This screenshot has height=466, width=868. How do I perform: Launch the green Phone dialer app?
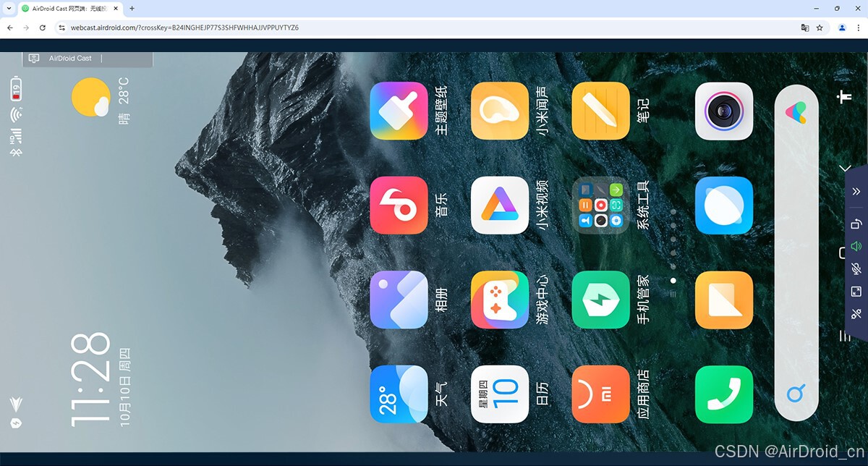[x=724, y=394]
